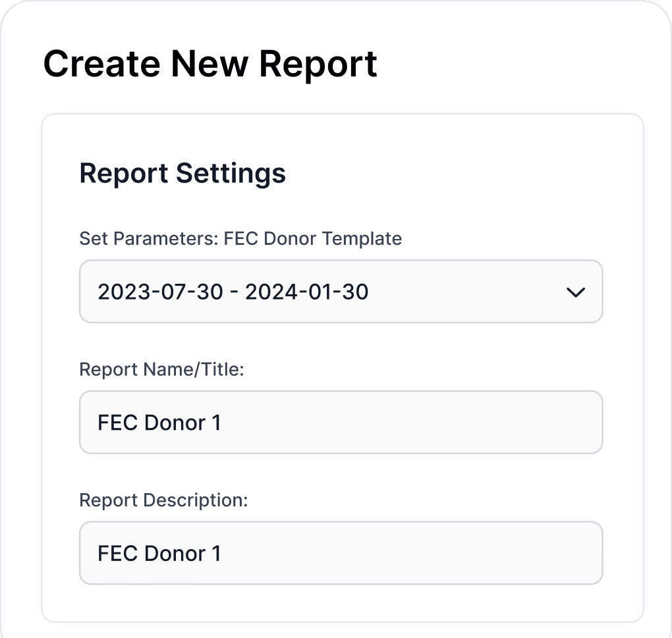Screen dimensions: 672x638
Task: Click the Create New Report heading
Action: coord(210,63)
